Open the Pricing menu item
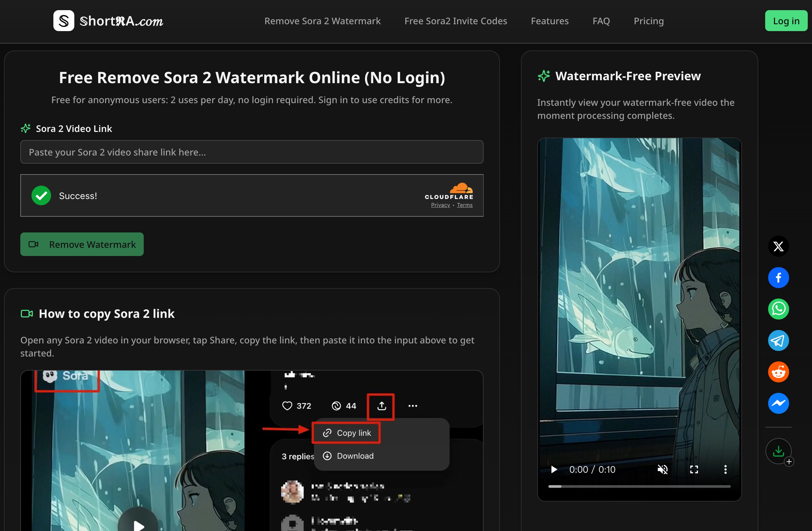Image resolution: width=812 pixels, height=531 pixels. click(648, 21)
